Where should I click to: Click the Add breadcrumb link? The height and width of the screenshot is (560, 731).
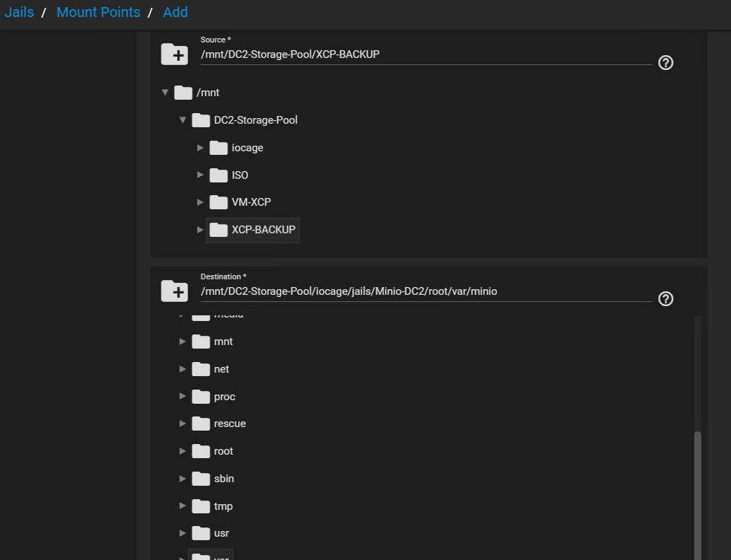[175, 12]
